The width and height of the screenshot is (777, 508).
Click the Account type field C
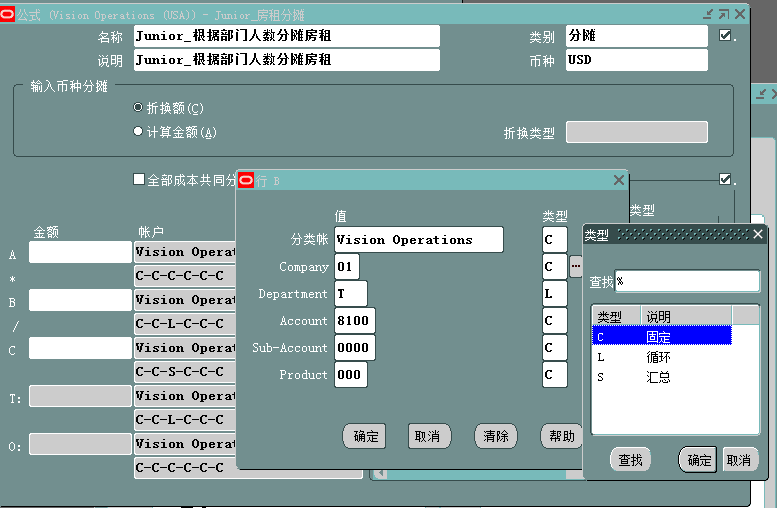tap(555, 320)
